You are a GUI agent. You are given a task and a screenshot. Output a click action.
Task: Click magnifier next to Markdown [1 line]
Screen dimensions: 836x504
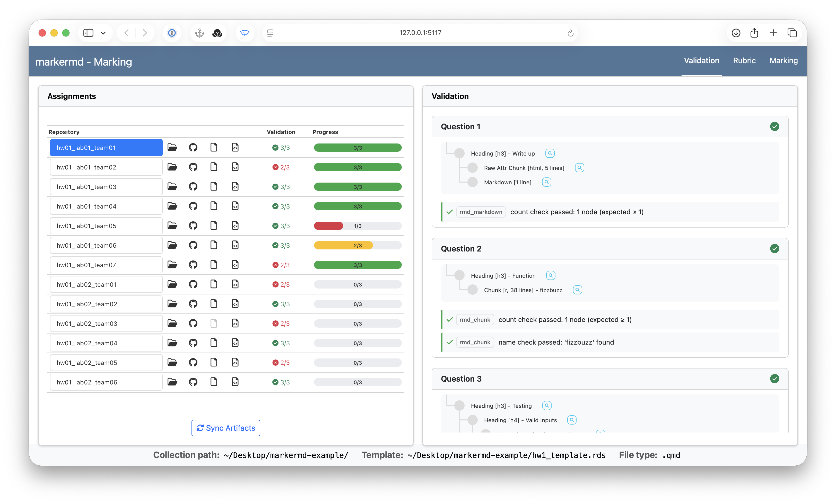[547, 182]
